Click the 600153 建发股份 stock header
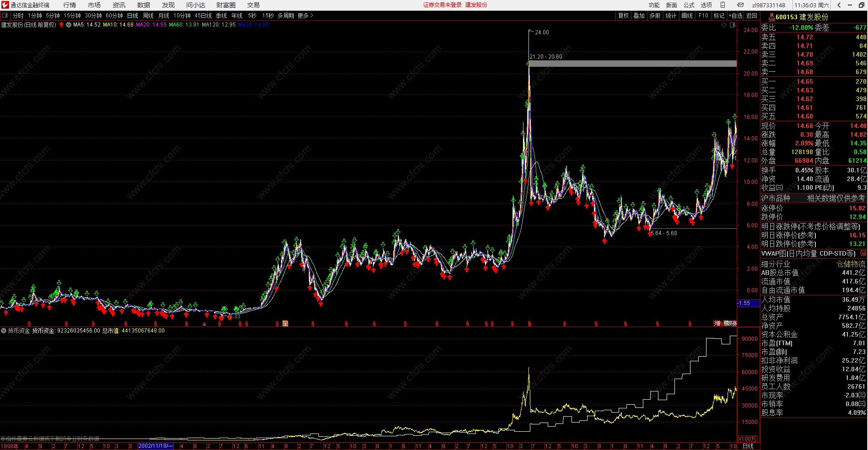The height and width of the screenshot is (450, 868). point(802,17)
